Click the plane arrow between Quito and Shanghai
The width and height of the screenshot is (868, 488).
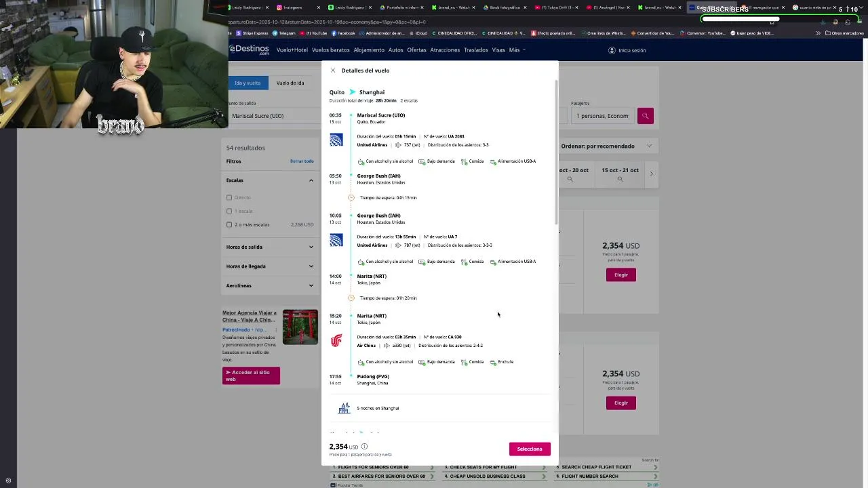pos(352,92)
